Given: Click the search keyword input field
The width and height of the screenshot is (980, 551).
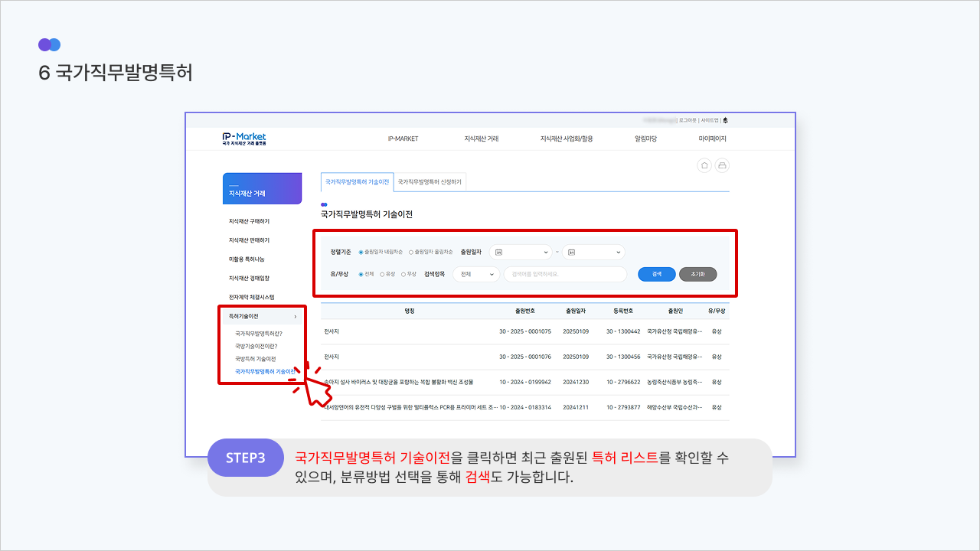Looking at the screenshot, I should pos(565,274).
